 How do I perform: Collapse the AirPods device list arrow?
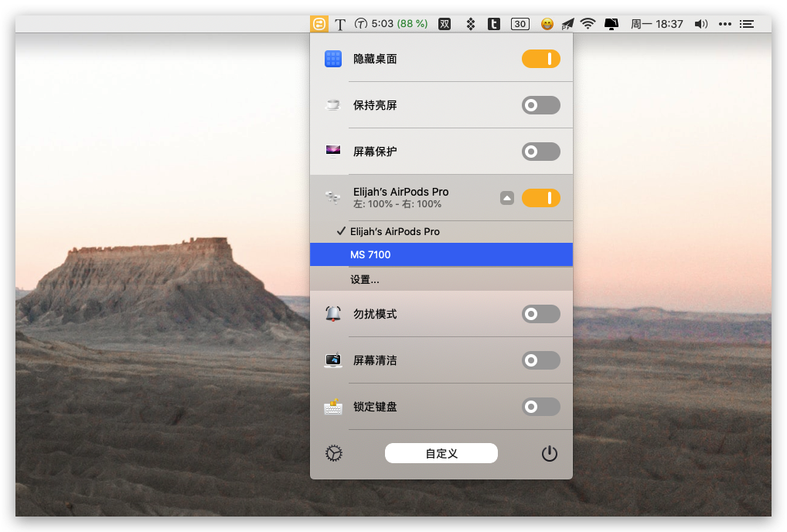click(x=507, y=198)
